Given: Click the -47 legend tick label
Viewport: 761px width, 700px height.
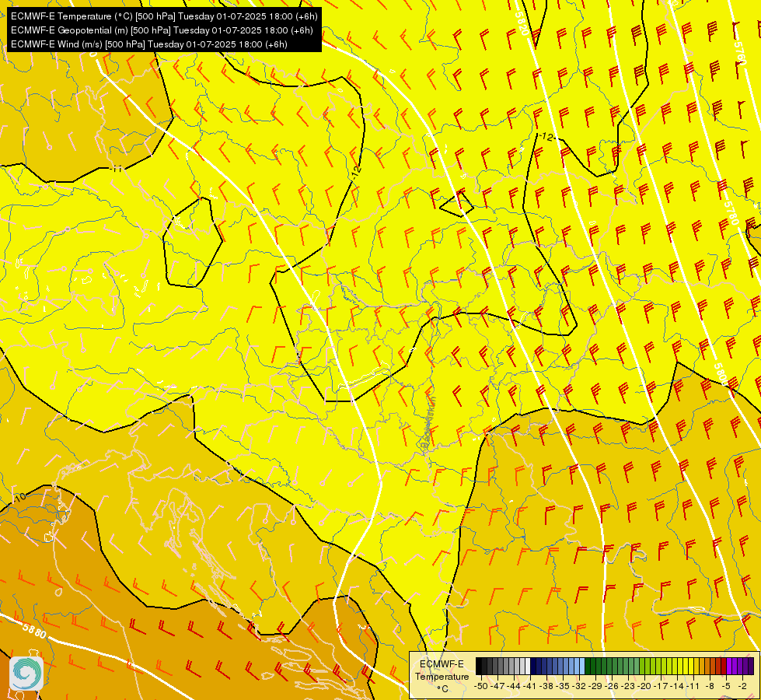Looking at the screenshot, I should (497, 687).
